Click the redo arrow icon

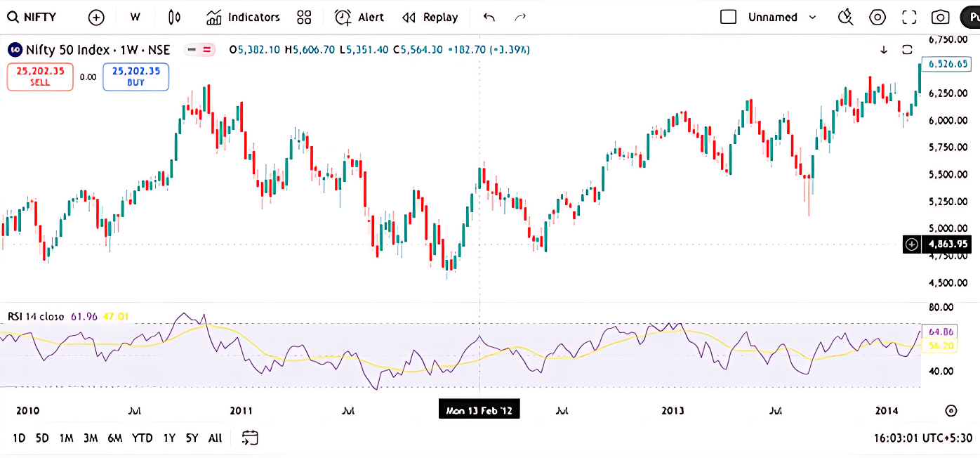(520, 17)
